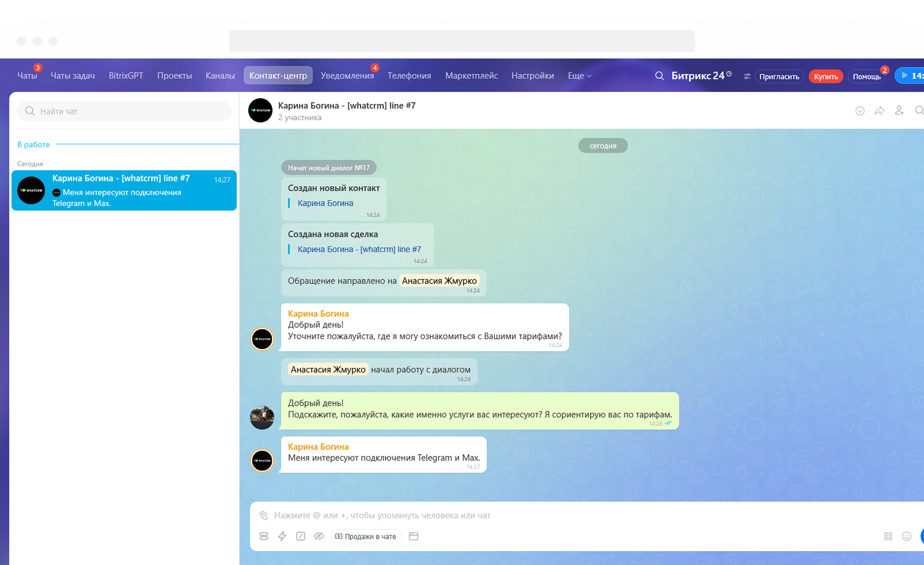Click the slash command icon
This screenshot has height=565, width=924.
(x=300, y=536)
